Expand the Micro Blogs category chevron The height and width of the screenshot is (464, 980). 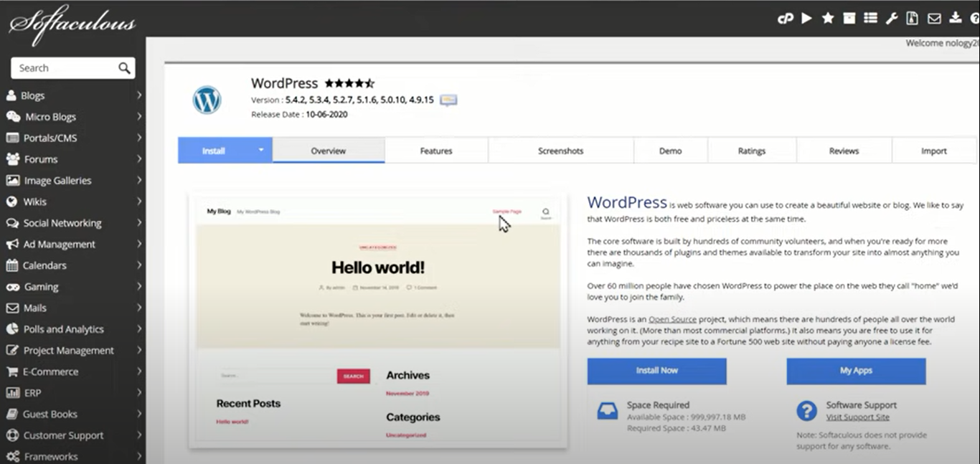(x=138, y=117)
